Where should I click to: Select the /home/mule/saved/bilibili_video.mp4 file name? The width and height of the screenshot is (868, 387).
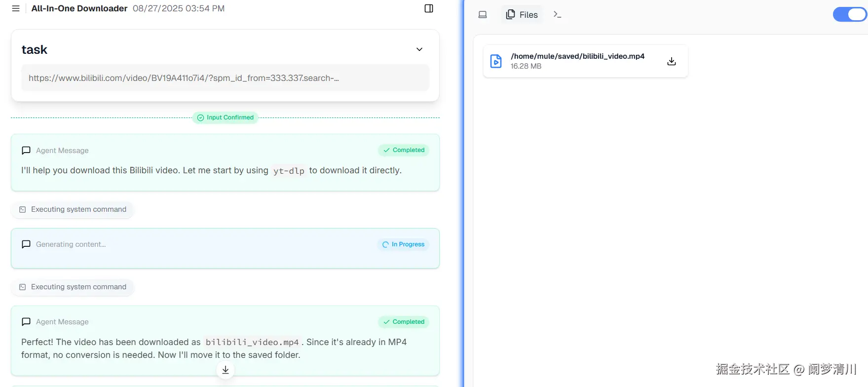pos(577,56)
